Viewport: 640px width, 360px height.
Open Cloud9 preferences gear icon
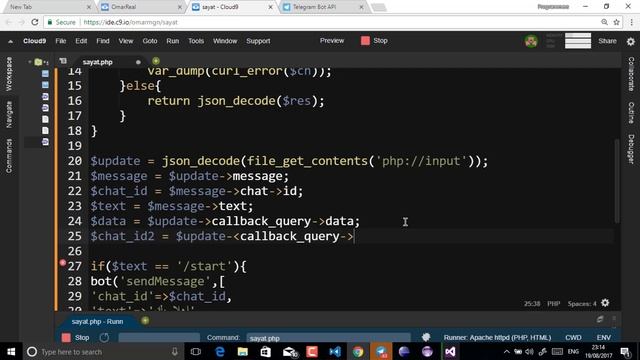coord(631,41)
